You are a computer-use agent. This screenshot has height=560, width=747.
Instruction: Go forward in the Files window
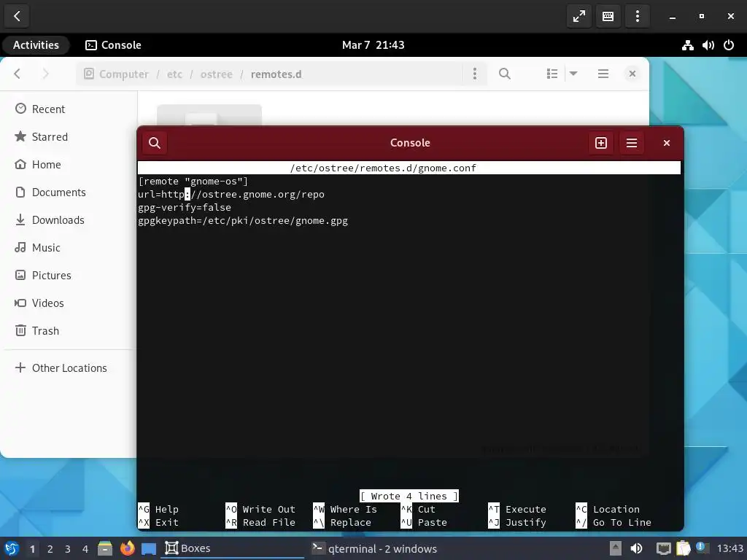click(45, 74)
